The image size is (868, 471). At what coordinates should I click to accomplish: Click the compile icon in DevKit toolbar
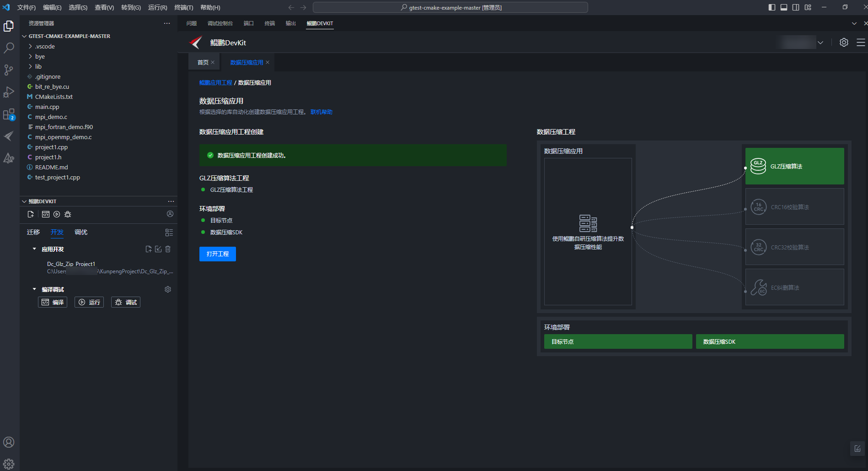pyautogui.click(x=46, y=214)
